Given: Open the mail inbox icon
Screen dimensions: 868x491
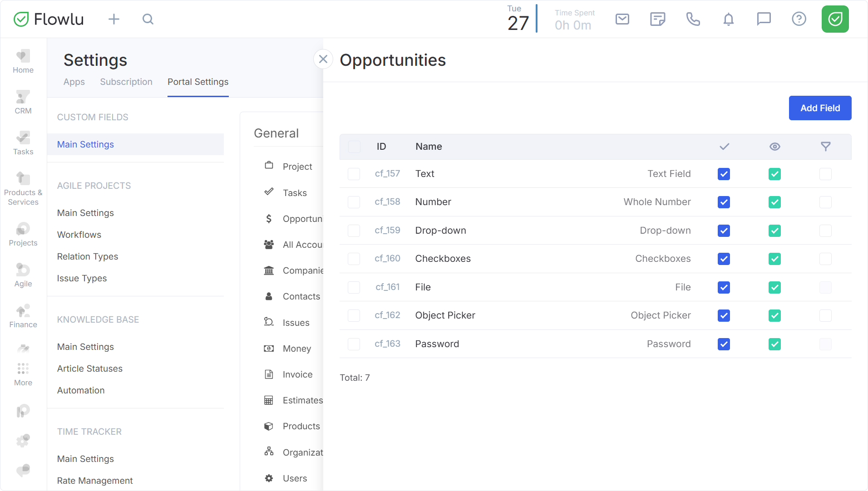Looking at the screenshot, I should point(622,19).
